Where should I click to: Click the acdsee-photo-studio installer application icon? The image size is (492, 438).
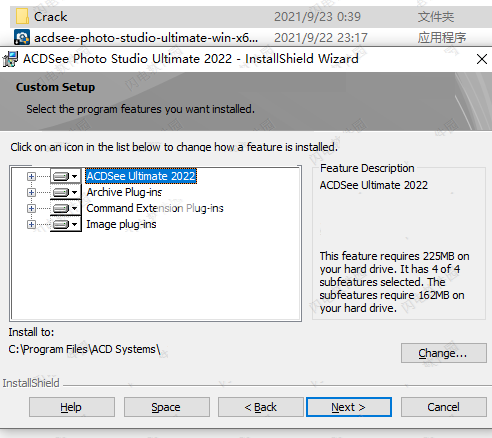22,37
